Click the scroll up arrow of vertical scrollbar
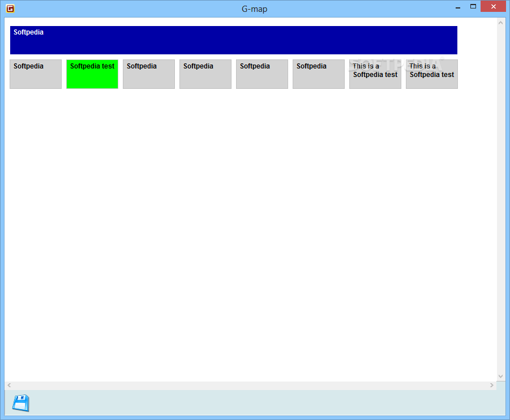This screenshot has width=510, height=420. [500, 23]
